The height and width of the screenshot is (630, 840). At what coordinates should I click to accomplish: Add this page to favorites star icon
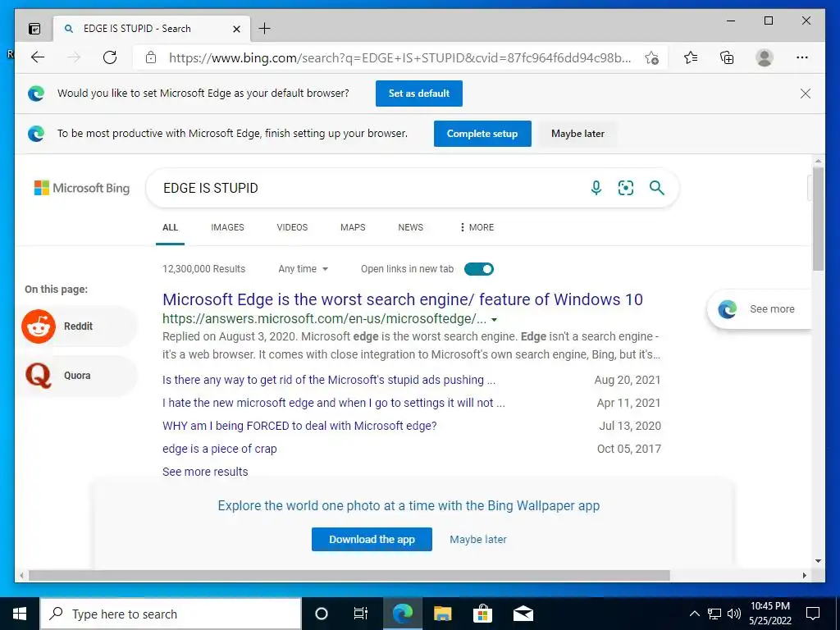pos(651,58)
